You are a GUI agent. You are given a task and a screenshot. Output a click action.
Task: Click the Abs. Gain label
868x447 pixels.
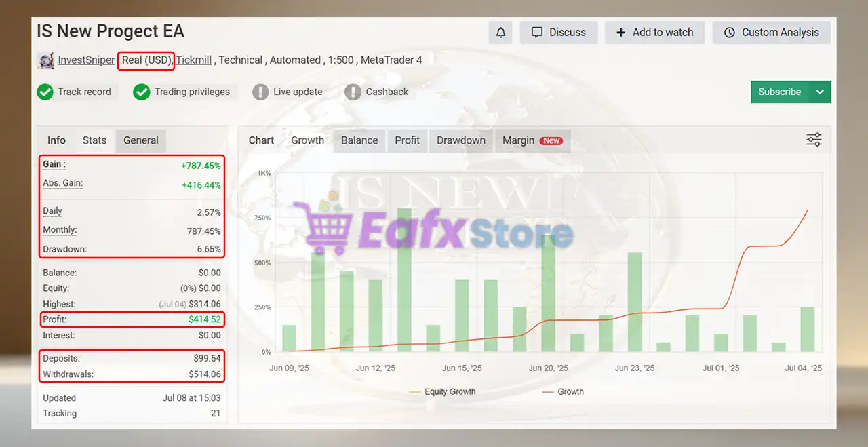62,183
